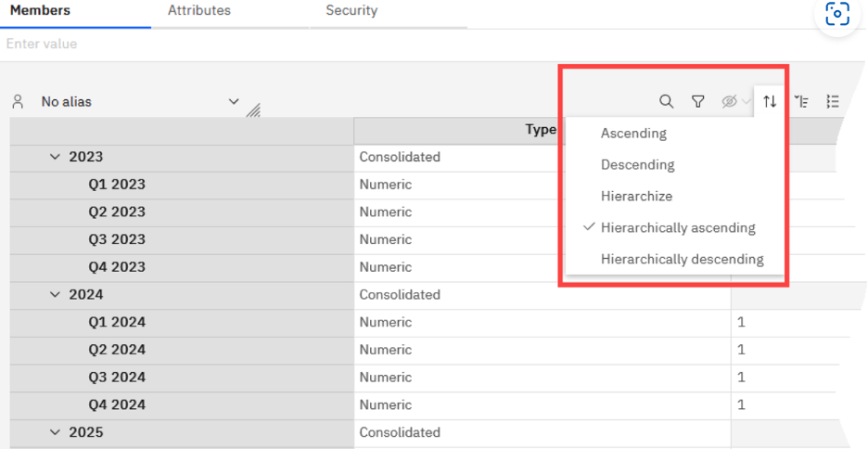Click the weight value 1 for Q4 2024
868x449 pixels.
tap(741, 405)
